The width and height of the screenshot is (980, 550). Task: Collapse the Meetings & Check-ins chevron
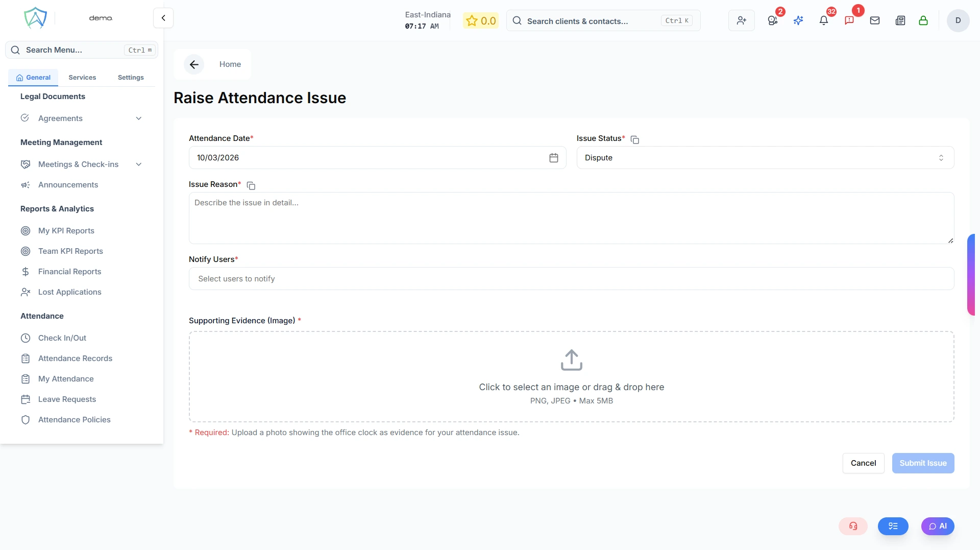pos(138,164)
